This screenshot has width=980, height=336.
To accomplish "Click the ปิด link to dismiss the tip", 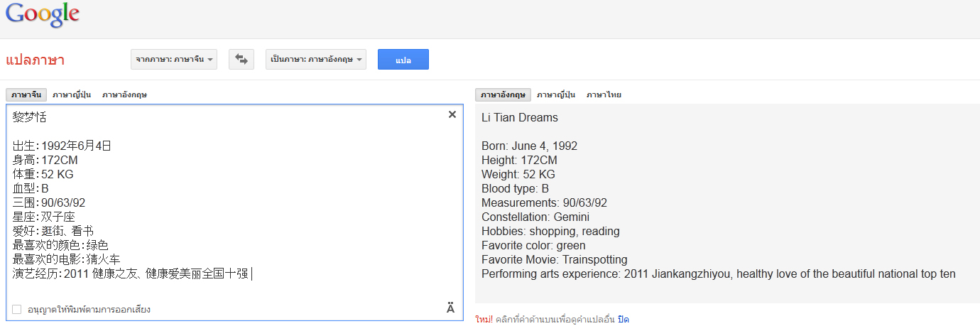I will 624,320.
